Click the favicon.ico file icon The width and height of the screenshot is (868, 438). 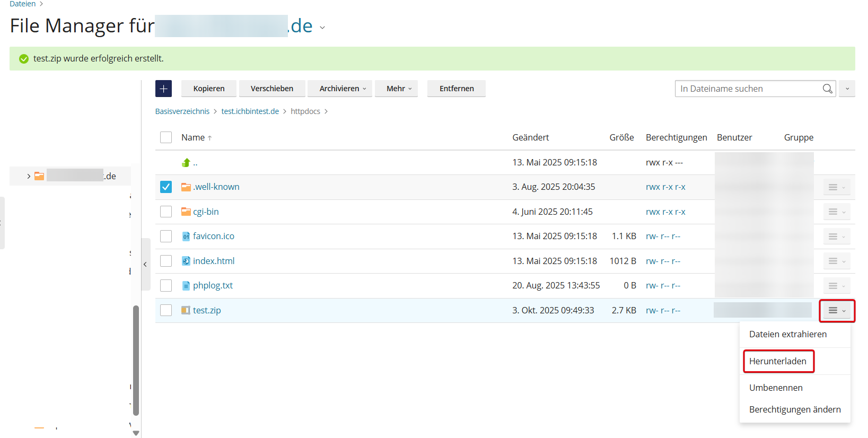pyautogui.click(x=186, y=236)
